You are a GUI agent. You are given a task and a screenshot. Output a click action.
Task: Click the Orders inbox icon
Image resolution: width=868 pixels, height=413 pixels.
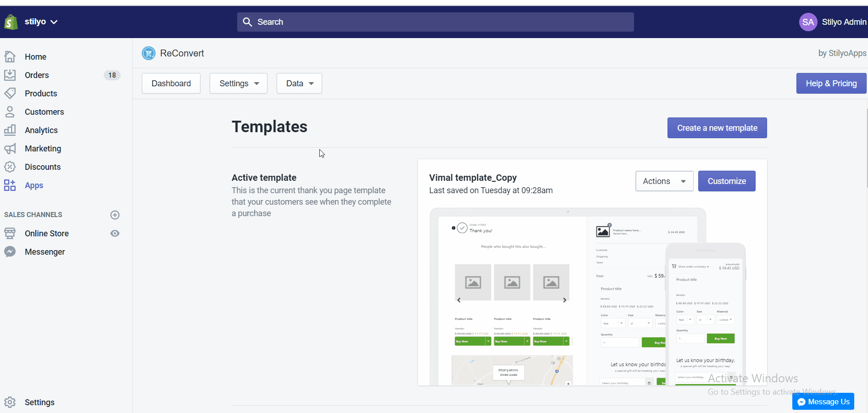(10, 75)
